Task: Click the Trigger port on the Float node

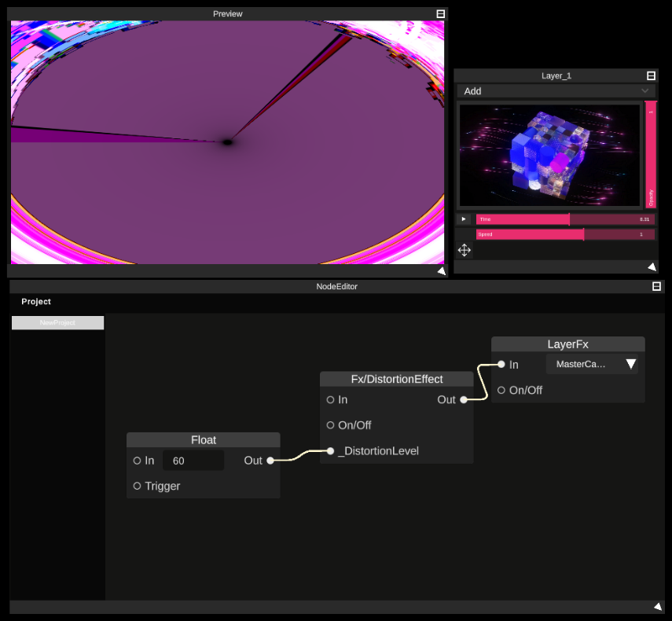Action: [137, 486]
